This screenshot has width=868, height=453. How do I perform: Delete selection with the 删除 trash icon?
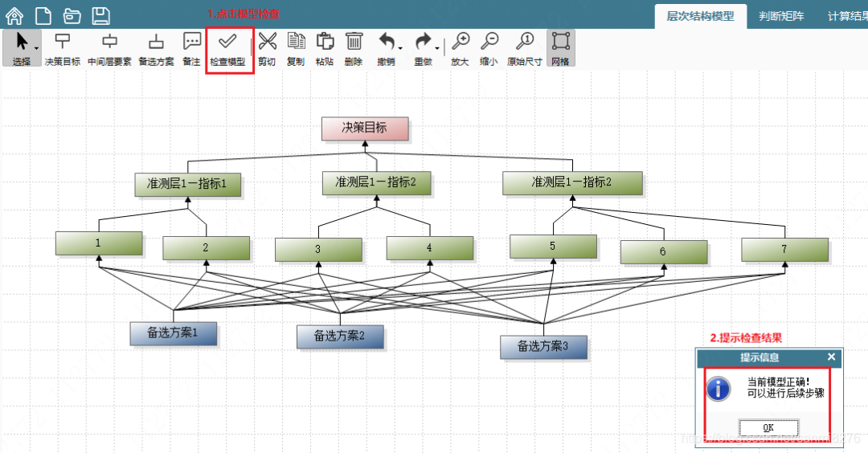point(353,49)
